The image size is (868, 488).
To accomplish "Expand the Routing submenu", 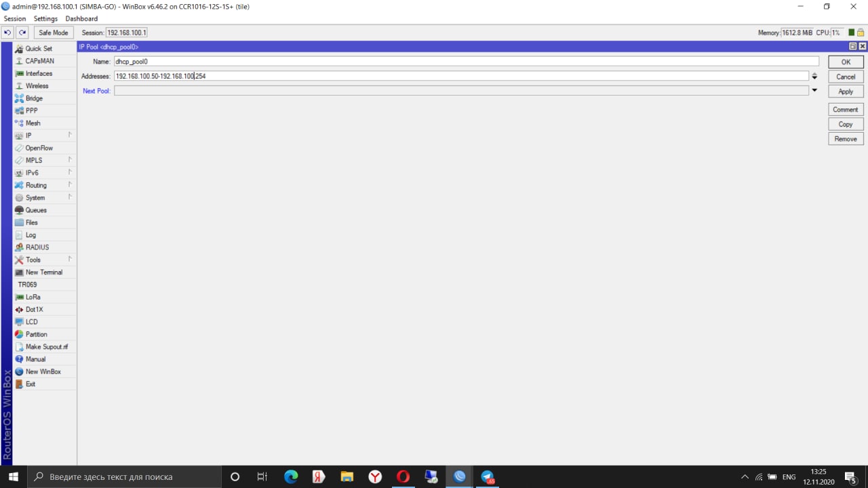I will pos(45,185).
